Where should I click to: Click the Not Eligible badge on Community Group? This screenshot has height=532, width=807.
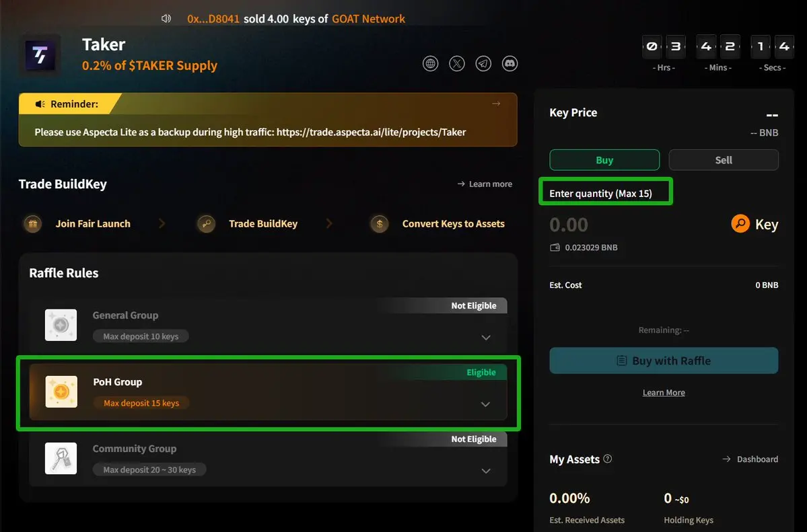(x=473, y=439)
